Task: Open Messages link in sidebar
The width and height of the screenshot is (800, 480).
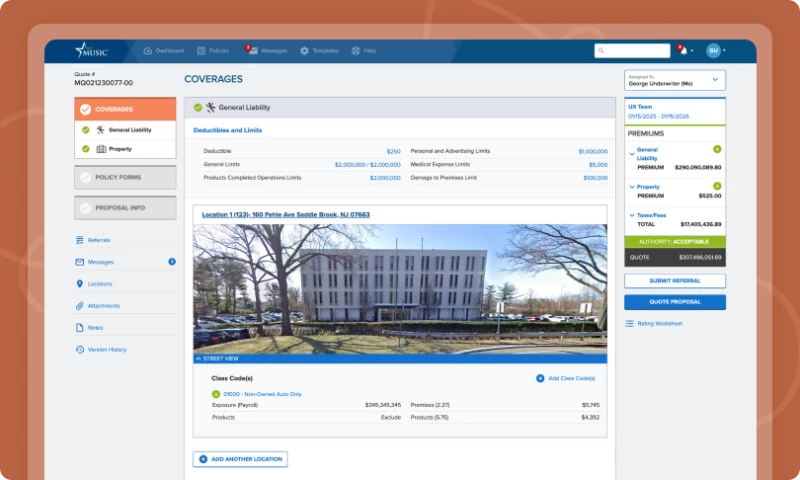Action: coord(101,262)
